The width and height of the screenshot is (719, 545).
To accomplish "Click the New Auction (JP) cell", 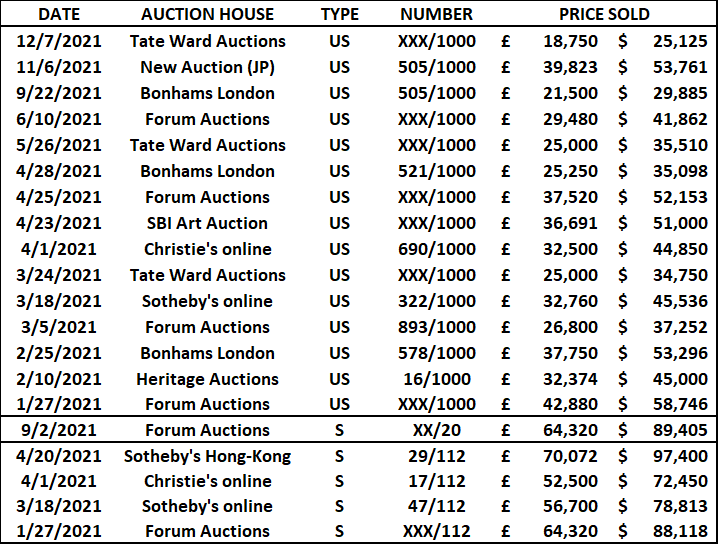I will [207, 67].
